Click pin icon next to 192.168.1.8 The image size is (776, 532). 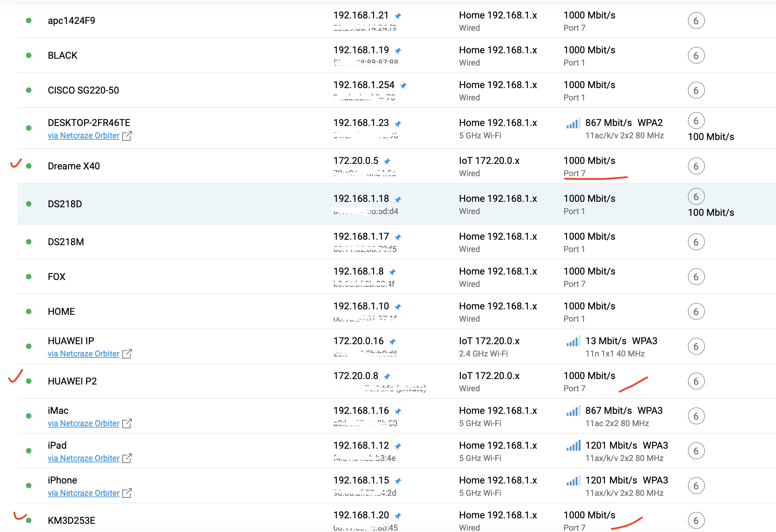tap(392, 272)
